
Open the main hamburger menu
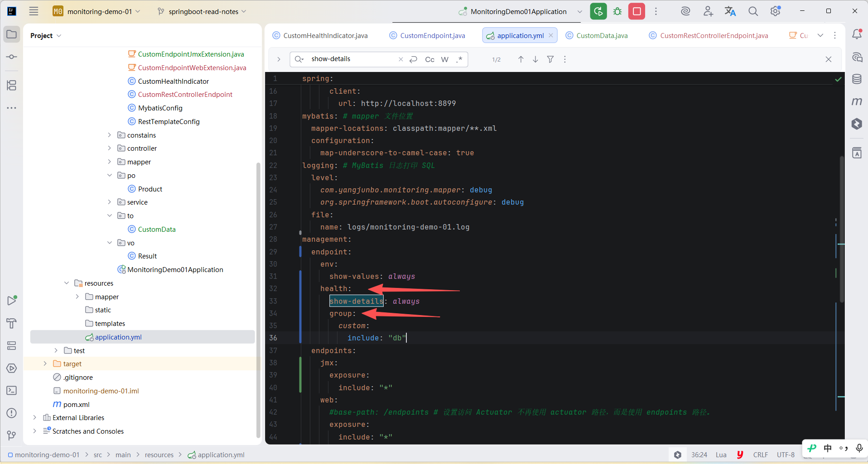coord(34,11)
